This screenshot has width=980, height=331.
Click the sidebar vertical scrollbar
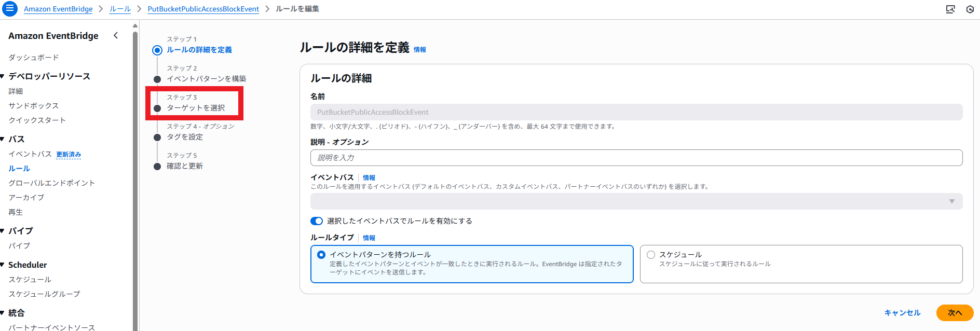pos(135,176)
